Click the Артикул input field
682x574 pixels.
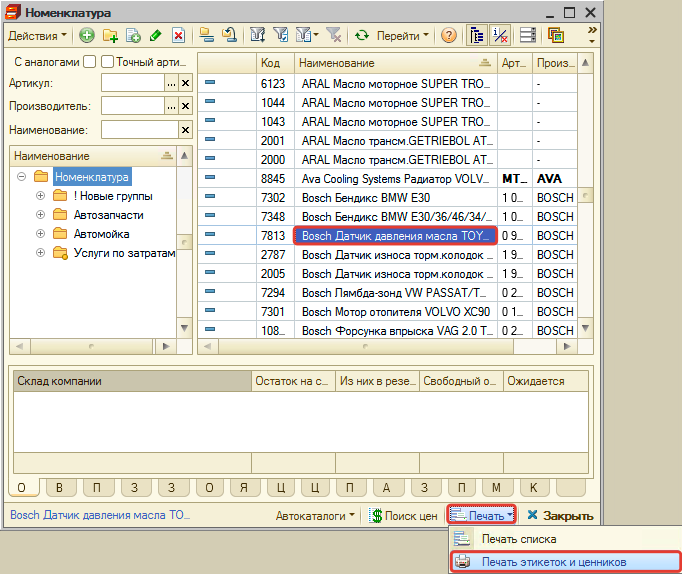(x=133, y=83)
